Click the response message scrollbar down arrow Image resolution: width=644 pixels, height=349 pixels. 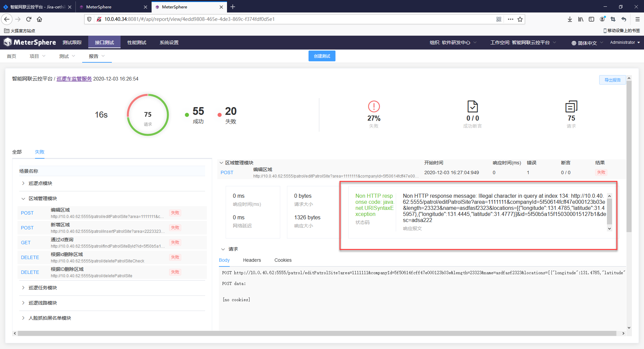[x=609, y=228]
